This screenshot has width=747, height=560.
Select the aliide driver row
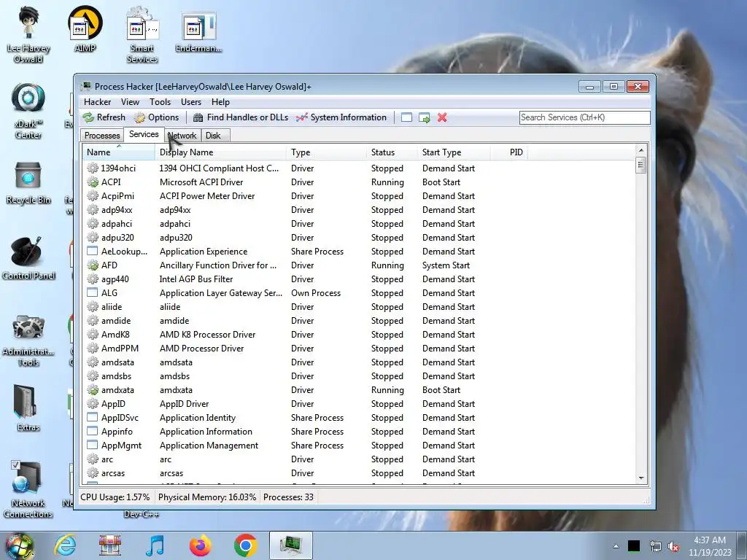[360, 307]
